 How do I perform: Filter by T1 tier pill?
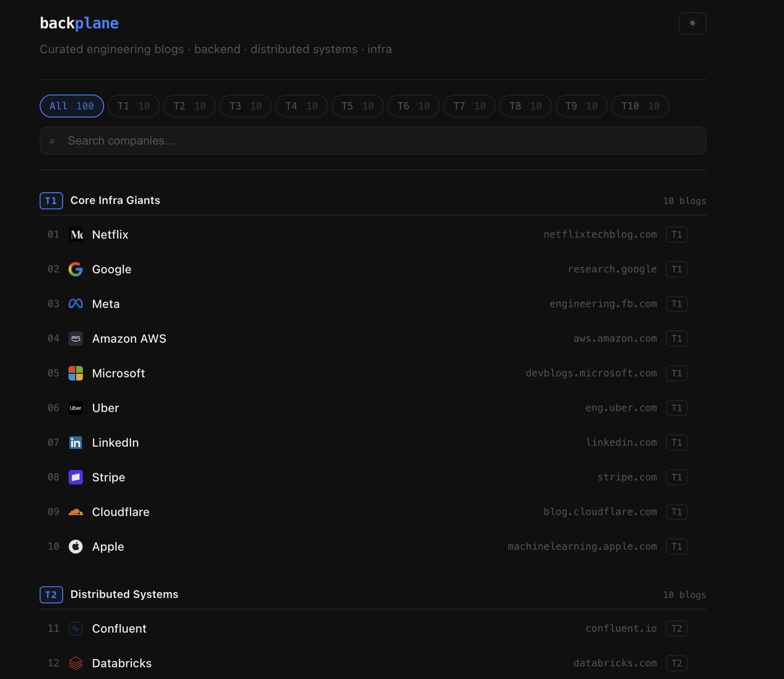point(134,106)
